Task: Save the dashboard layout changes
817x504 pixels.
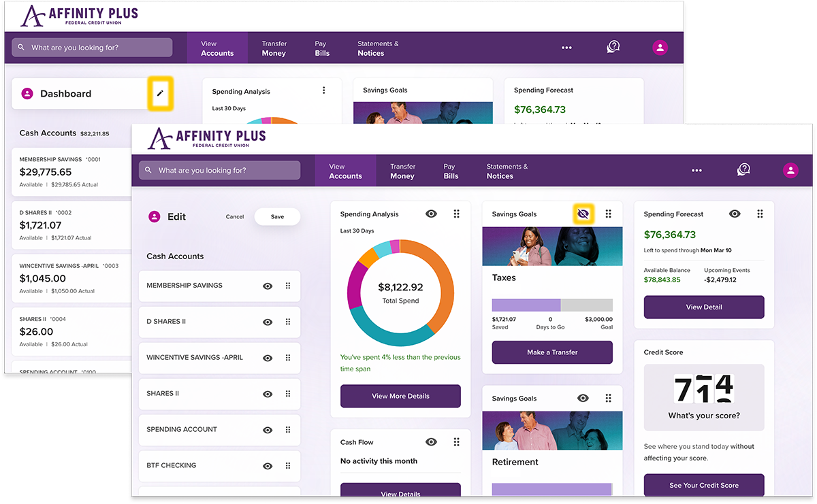Action: [x=277, y=216]
